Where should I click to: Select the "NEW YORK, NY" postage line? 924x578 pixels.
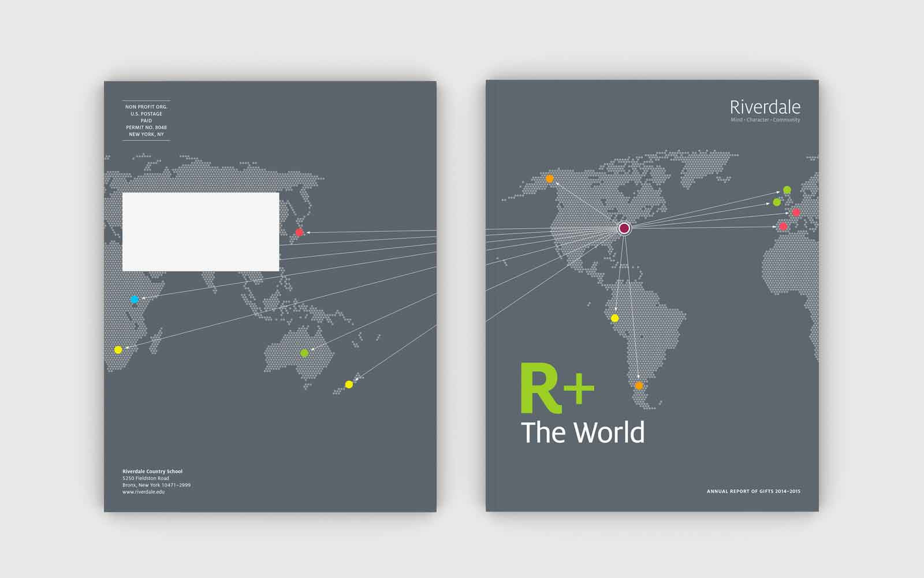pyautogui.click(x=147, y=134)
